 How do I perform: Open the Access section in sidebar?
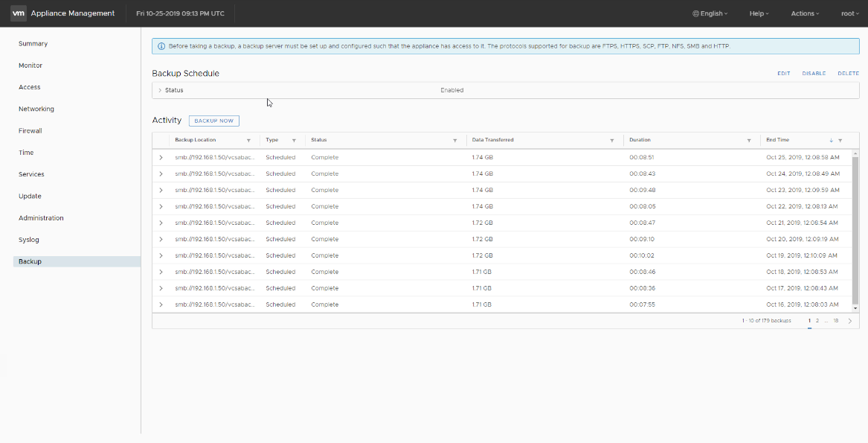coord(29,87)
